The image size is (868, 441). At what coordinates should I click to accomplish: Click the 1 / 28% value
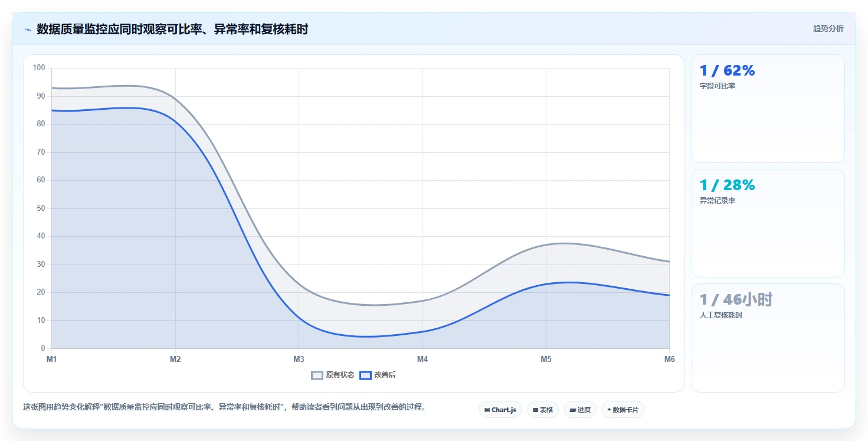pyautogui.click(x=727, y=185)
